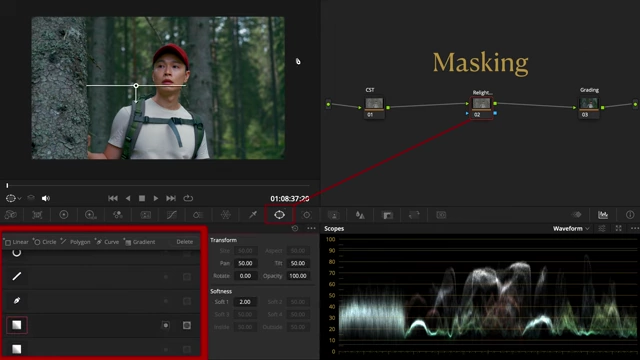Viewport: 640px width, 360px height.
Task: Invert the selected gradient window
Action: point(166,325)
